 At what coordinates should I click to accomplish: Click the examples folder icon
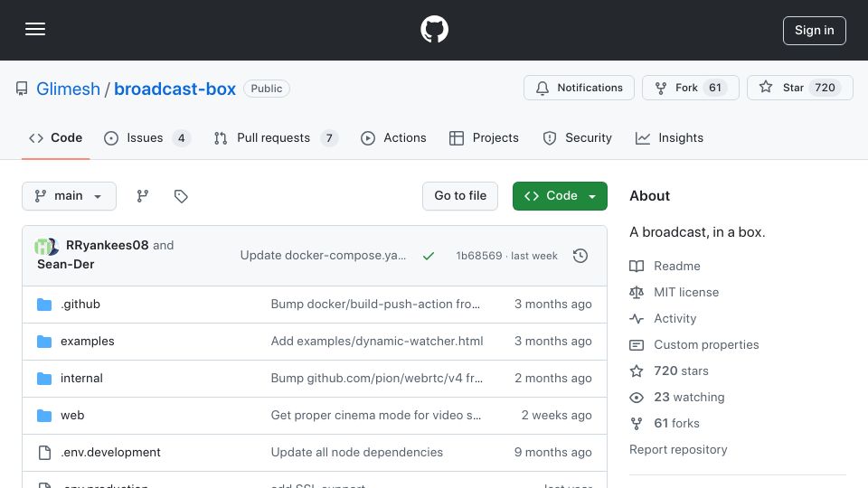[44, 342]
